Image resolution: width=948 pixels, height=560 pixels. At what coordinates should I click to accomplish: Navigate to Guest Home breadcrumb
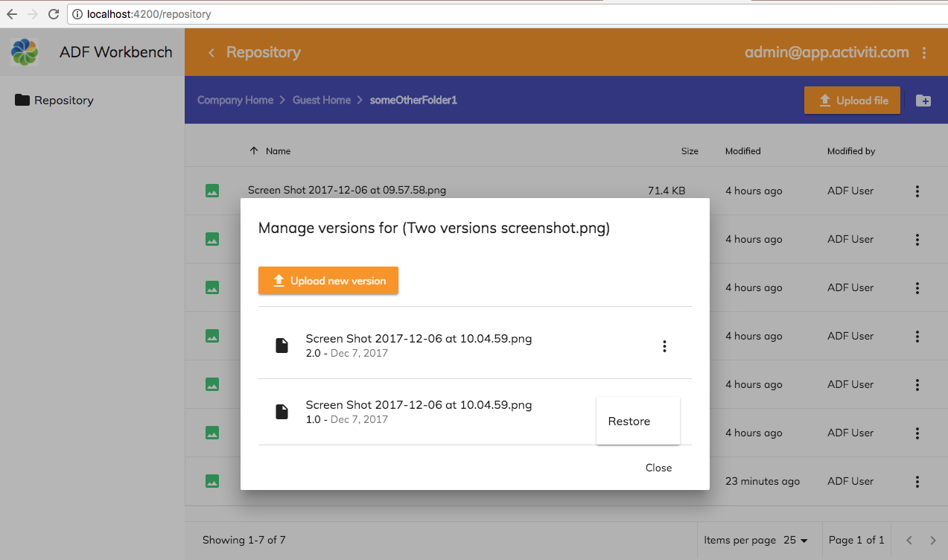[321, 100]
